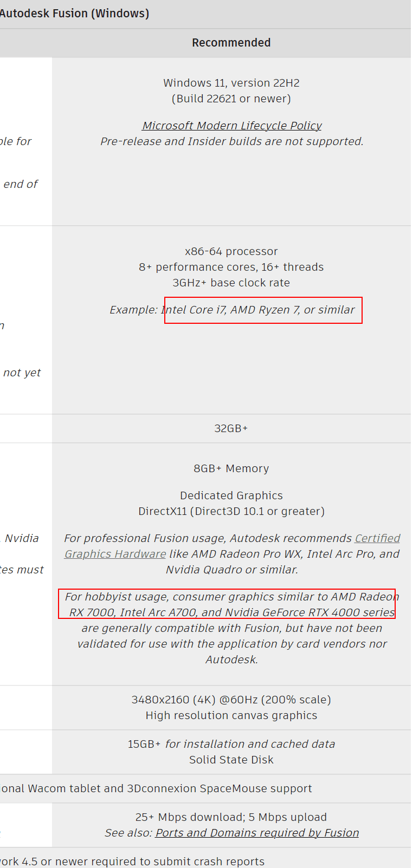Screen dimensions: 419x868
Task: Click '25+ Mbps download; 5 Mbps upload'
Action: point(231,817)
